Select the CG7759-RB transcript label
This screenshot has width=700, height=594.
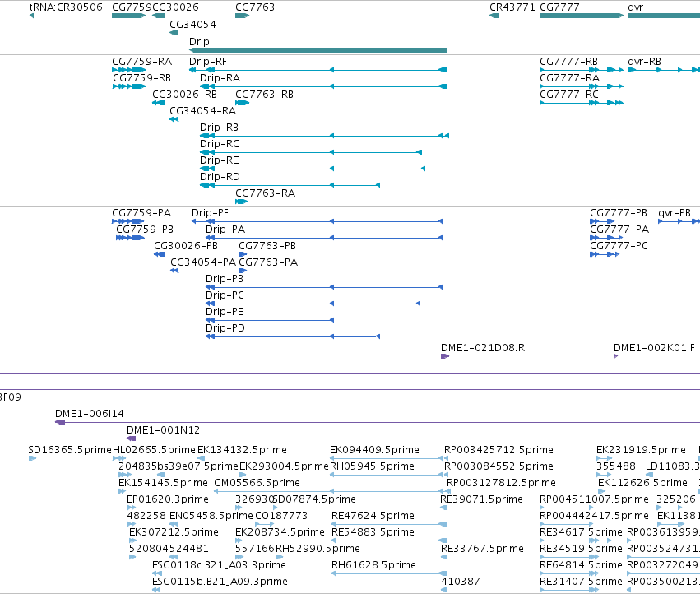click(141, 77)
